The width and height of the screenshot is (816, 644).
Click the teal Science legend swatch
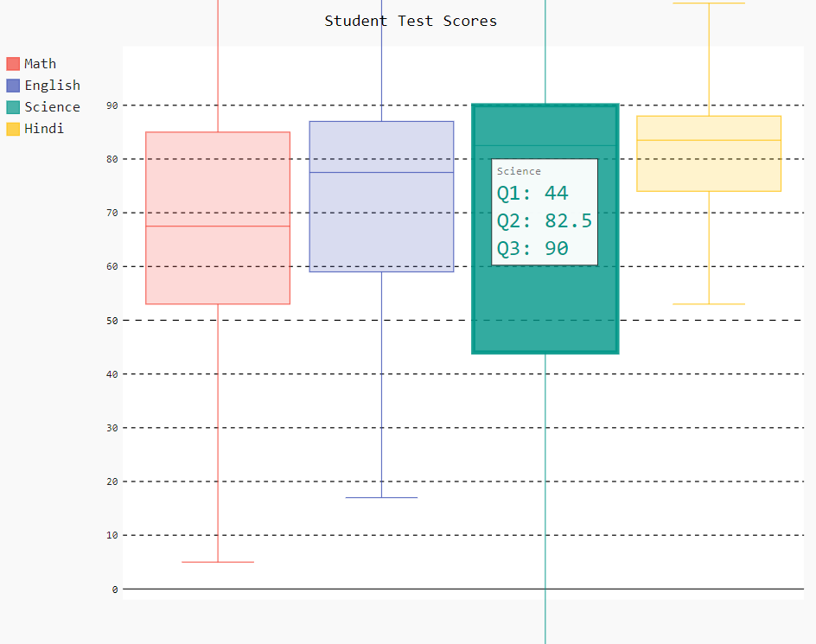[x=13, y=107]
